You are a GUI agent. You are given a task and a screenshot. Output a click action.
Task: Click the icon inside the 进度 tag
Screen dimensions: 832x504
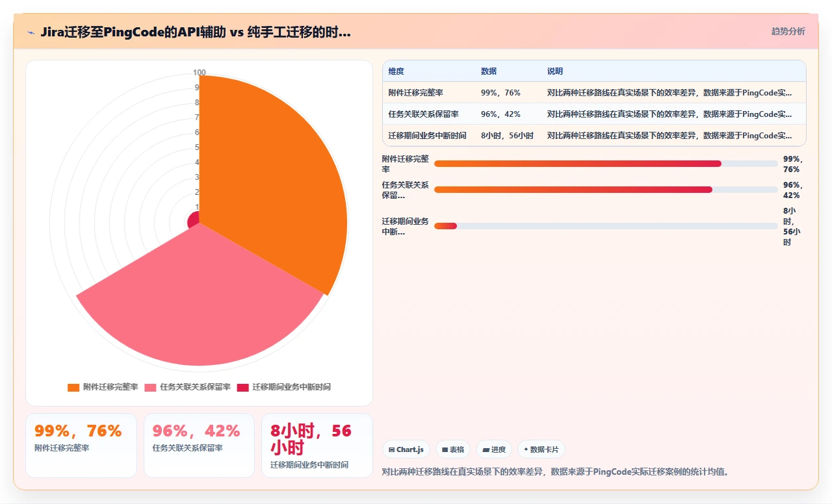point(486,449)
